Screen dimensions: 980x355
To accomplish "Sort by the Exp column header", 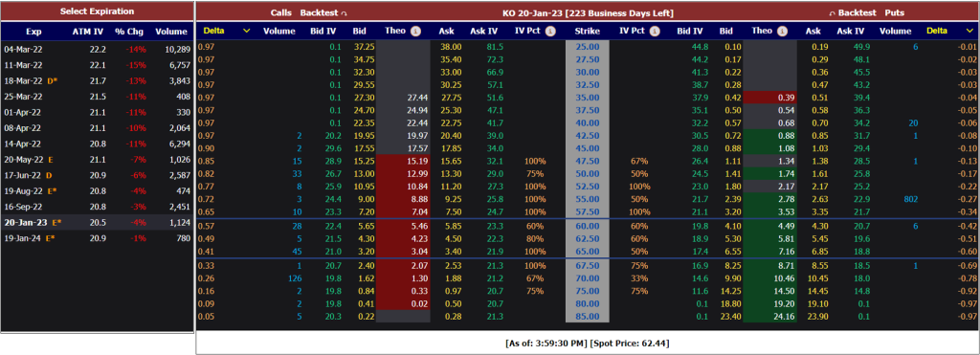I will 33,32.
